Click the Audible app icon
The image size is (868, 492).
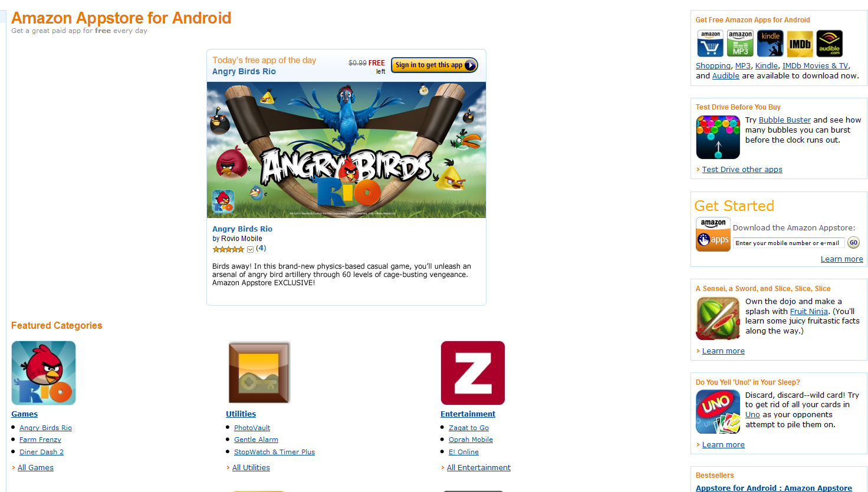click(x=830, y=44)
